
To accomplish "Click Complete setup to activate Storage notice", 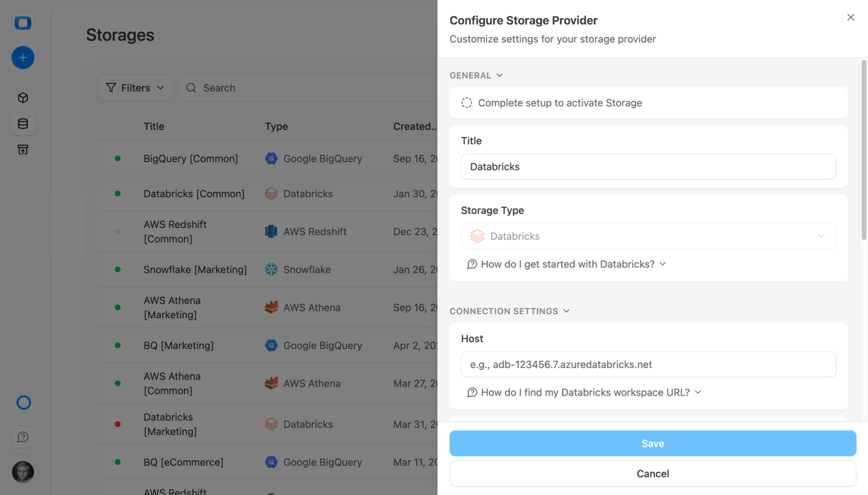I will (x=648, y=103).
